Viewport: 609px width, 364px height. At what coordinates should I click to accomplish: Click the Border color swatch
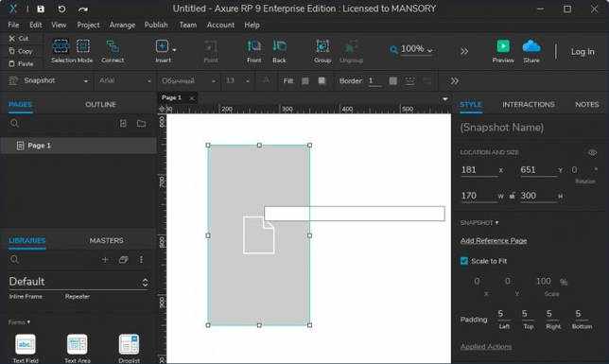[393, 80]
